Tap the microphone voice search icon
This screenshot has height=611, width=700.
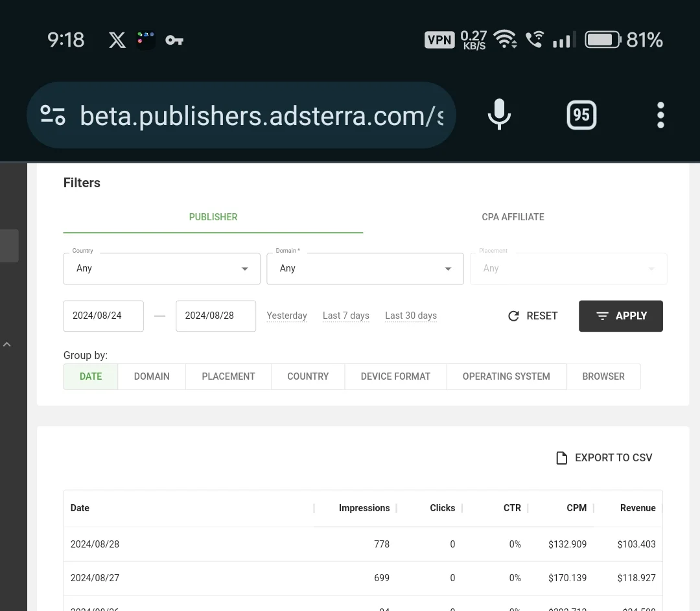pyautogui.click(x=498, y=115)
